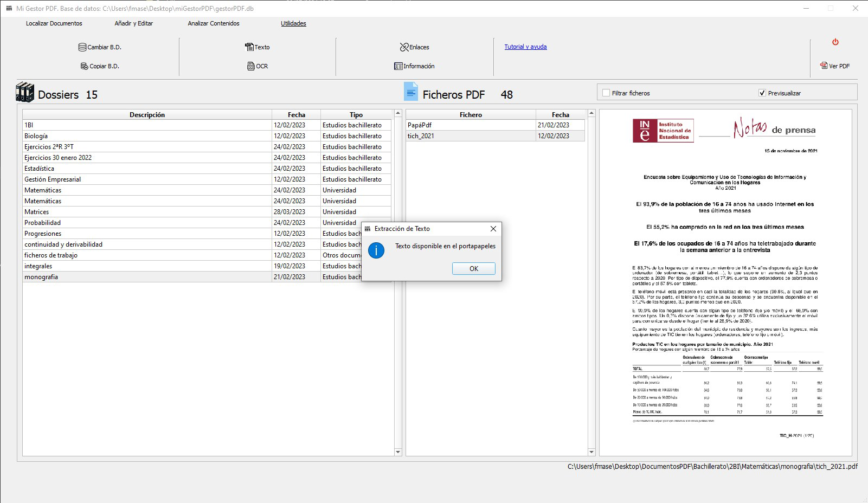Click the Ver PDF icon
Screen dimensions: 868x503
pos(824,66)
